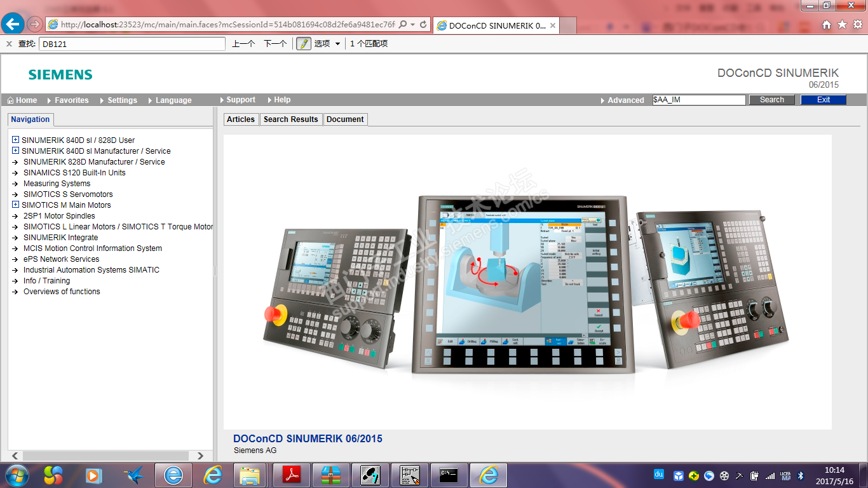
Task: Open the Settings menu item
Action: [119, 100]
